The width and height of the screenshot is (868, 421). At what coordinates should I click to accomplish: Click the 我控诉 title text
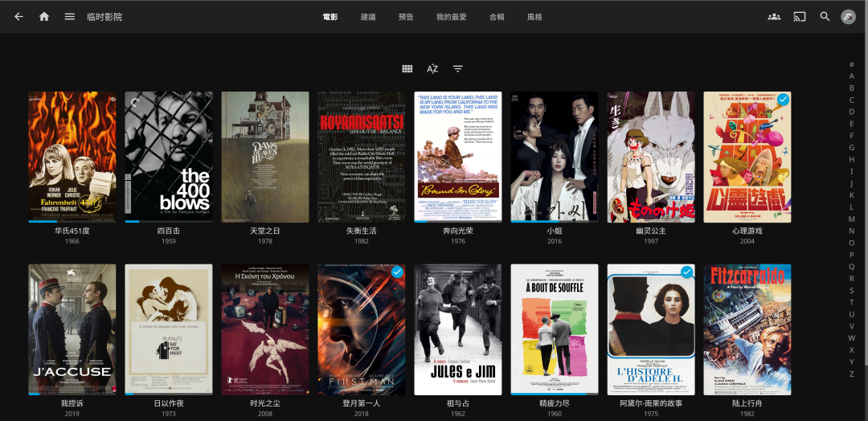pos(72,403)
